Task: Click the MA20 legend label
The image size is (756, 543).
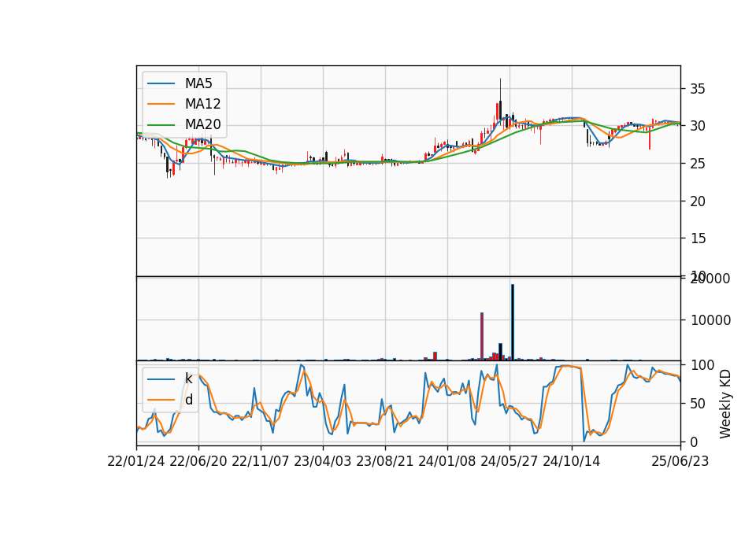Action: coord(202,125)
